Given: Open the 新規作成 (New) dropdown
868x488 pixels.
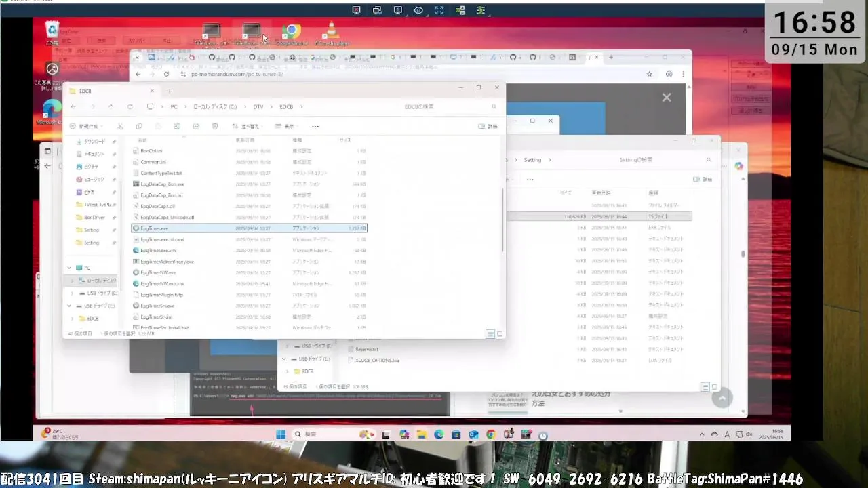Looking at the screenshot, I should (x=85, y=126).
